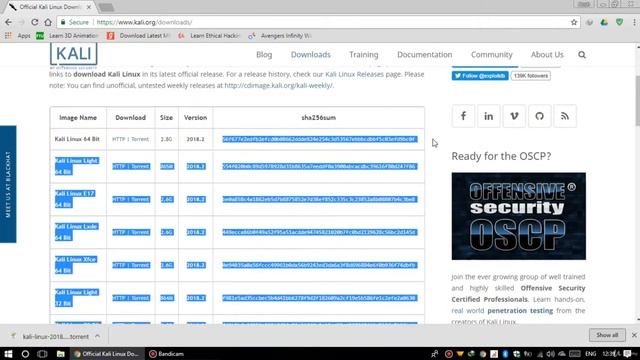Open the Chrome menu three dots

pos(634,22)
